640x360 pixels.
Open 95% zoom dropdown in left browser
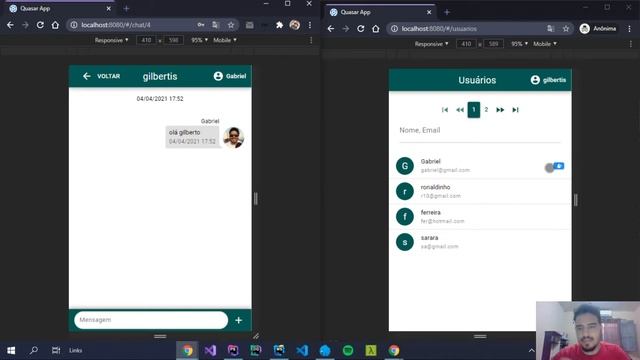(x=200, y=40)
